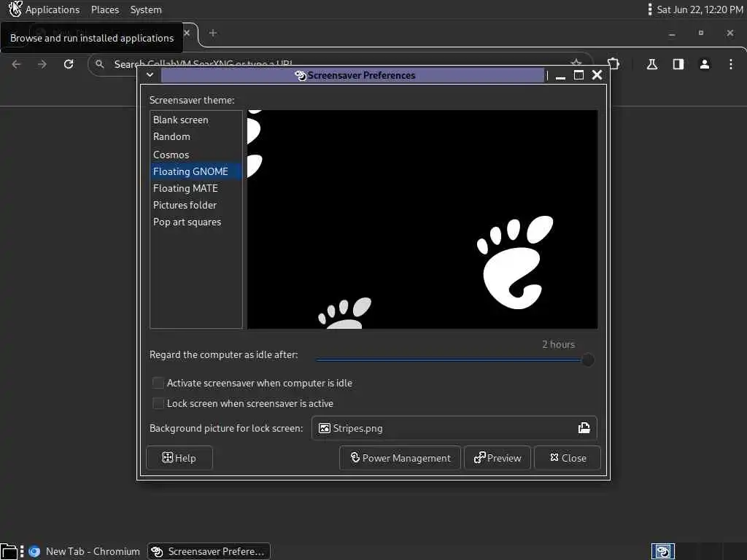The height and width of the screenshot is (560, 747).
Task: Go back in Chromium
Action: [16, 64]
